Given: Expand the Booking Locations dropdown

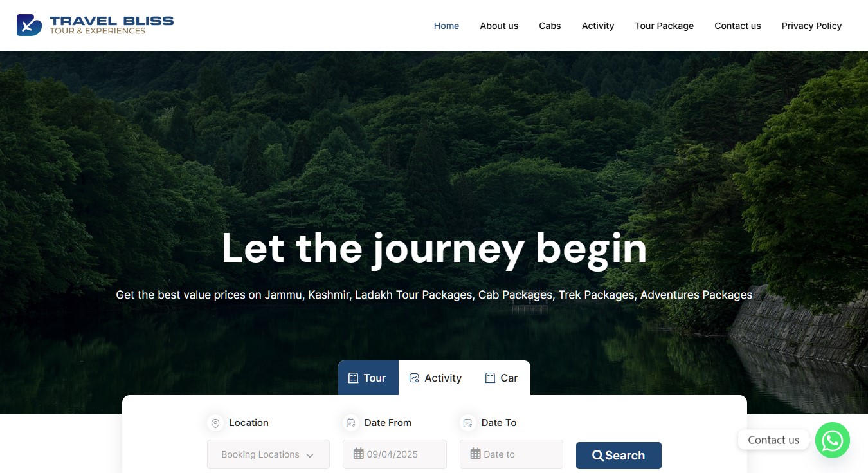Looking at the screenshot, I should pos(268,454).
